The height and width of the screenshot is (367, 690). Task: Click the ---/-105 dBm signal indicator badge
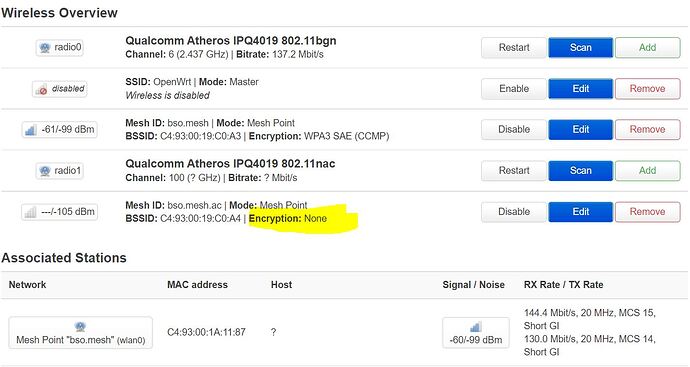[x=60, y=212]
